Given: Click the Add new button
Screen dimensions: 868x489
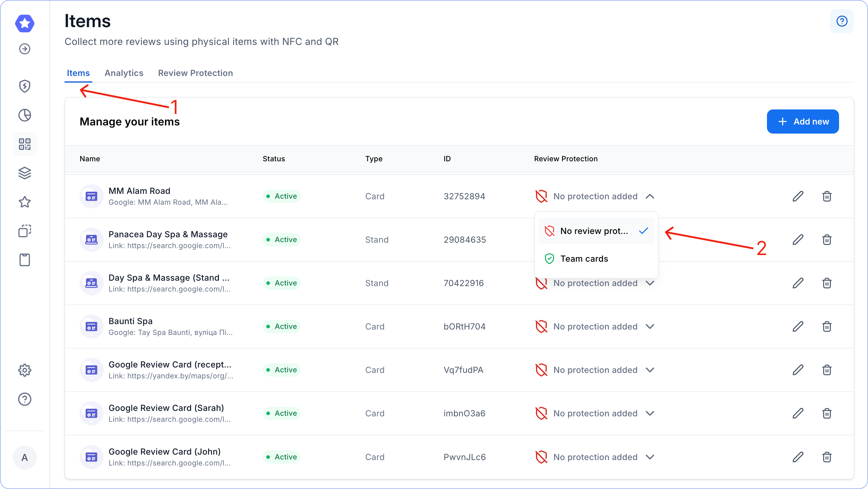Looking at the screenshot, I should (803, 121).
